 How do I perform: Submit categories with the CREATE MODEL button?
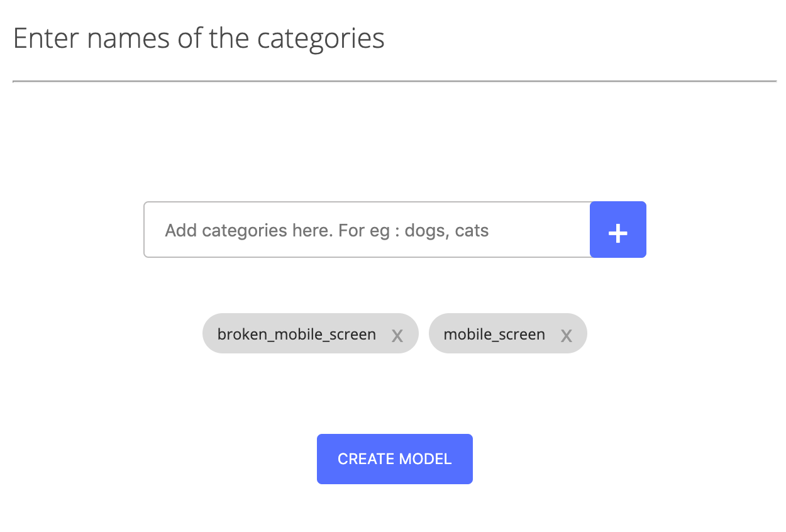coord(394,459)
